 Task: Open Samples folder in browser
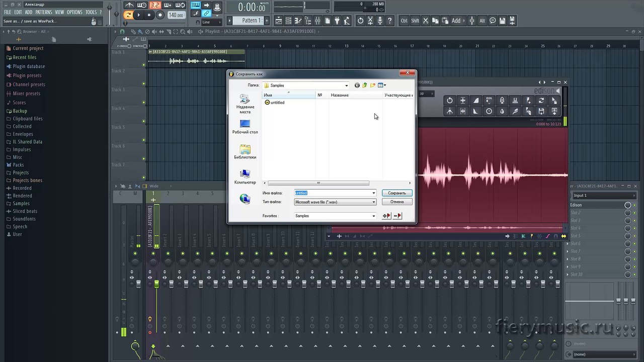pos(21,204)
